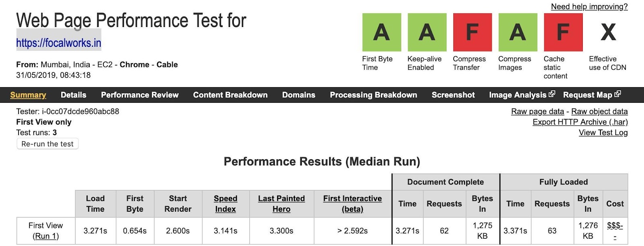This screenshot has width=644, height=246.
Task: Go to the Performance Review tab
Action: click(x=140, y=95)
